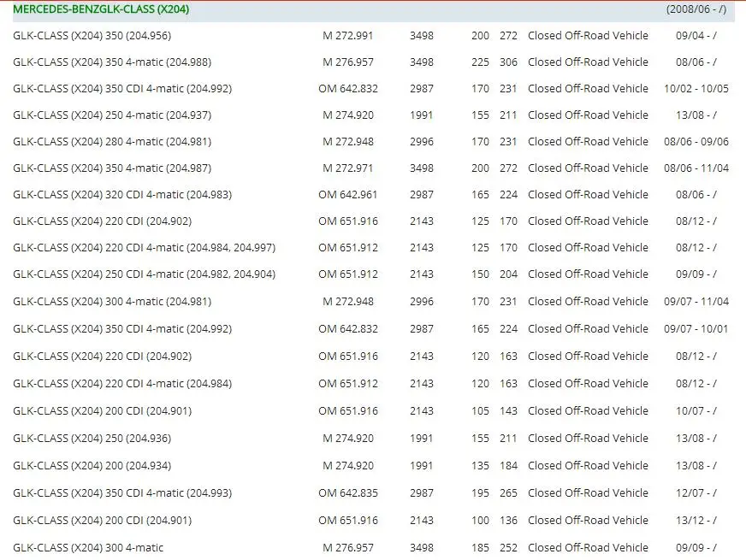Click date range 08/06 - 09/06
Viewport: 746px width, 560px height.
pos(696,142)
